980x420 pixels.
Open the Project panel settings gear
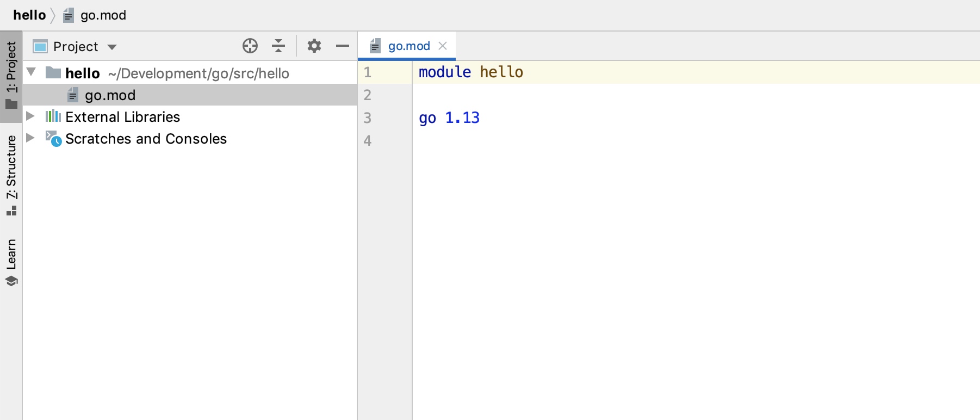314,46
